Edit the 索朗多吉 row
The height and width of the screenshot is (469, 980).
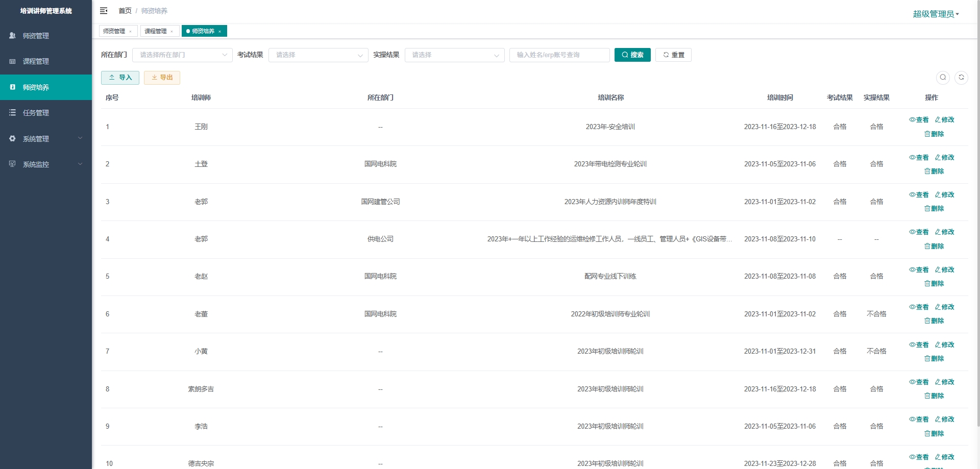coord(944,382)
